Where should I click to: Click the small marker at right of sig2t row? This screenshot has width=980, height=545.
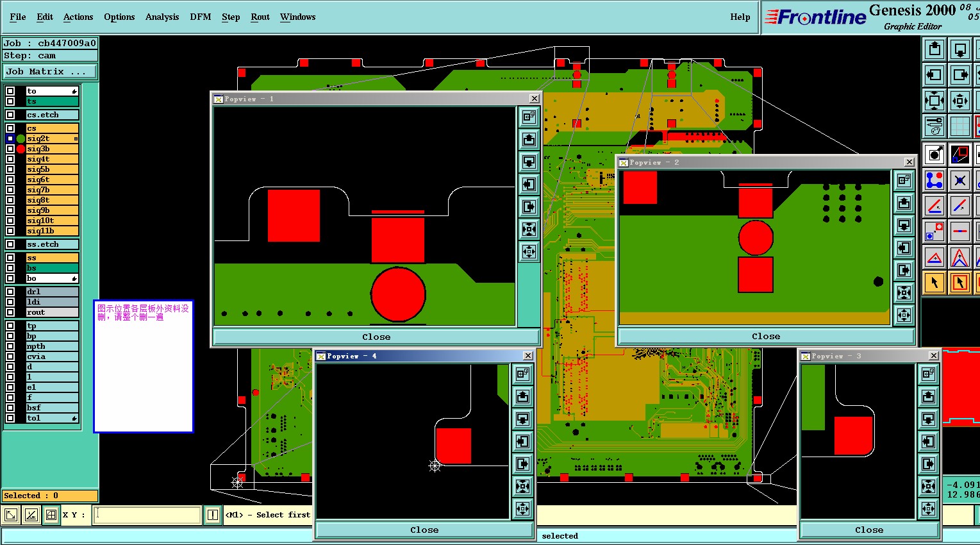coord(76,138)
